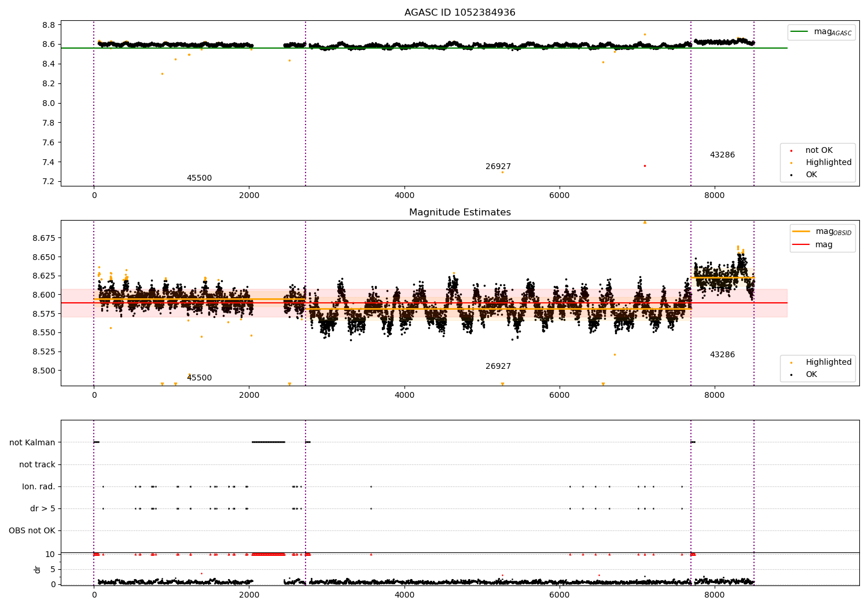Click the 'OK' entry in the top plot legend

click(804, 175)
